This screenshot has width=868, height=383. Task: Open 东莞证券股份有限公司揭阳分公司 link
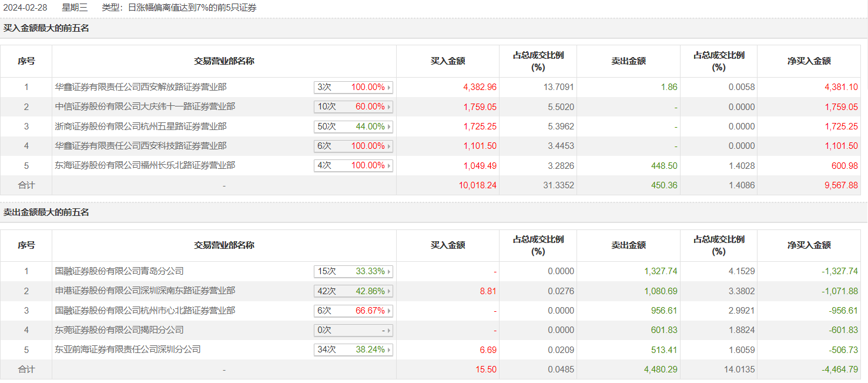coord(119,330)
